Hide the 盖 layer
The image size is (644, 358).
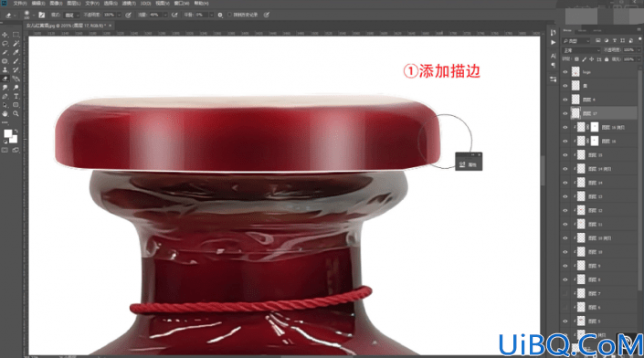tap(565, 86)
